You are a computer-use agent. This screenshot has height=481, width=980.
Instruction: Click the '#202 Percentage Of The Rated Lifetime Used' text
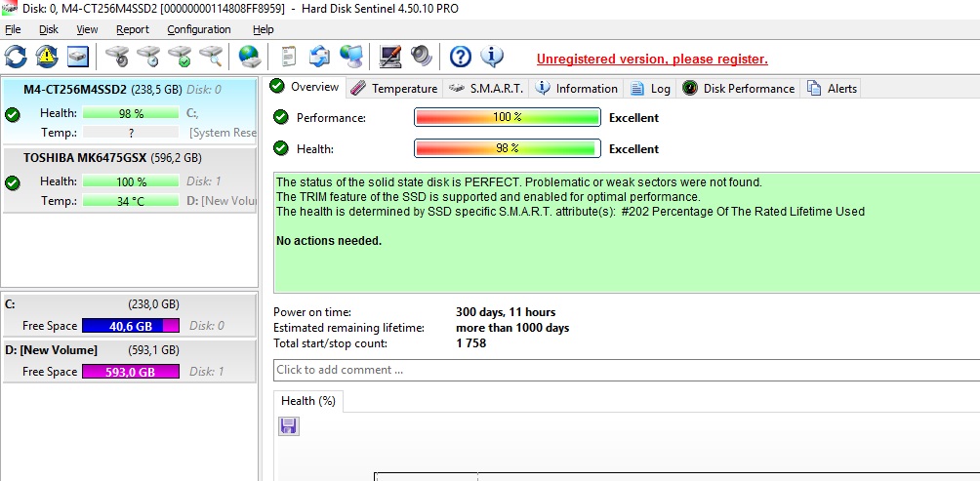(x=743, y=212)
